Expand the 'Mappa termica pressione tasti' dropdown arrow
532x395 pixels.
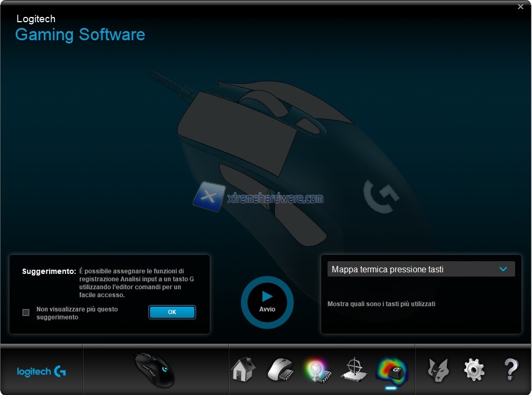pyautogui.click(x=503, y=269)
